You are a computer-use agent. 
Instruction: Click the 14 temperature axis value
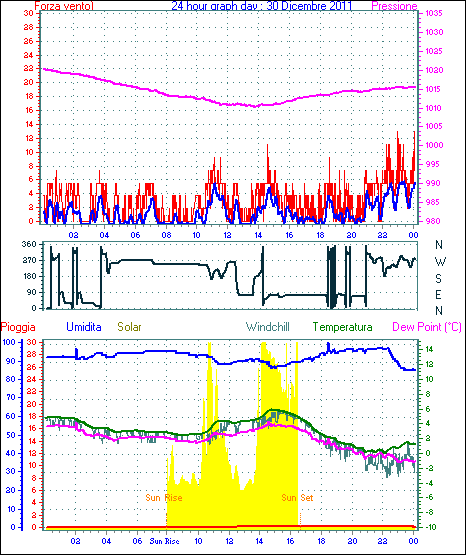[x=429, y=349]
